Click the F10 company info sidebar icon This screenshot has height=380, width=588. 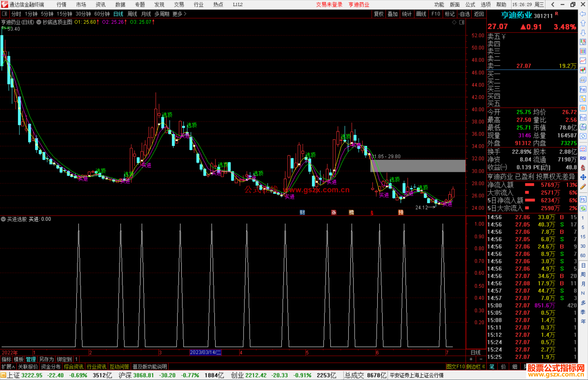tap(583, 89)
